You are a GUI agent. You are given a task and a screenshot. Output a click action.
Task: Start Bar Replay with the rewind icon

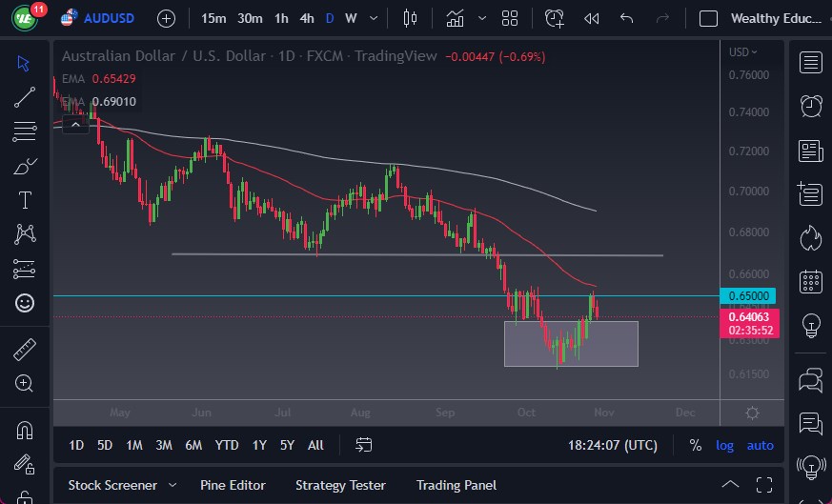tap(591, 18)
